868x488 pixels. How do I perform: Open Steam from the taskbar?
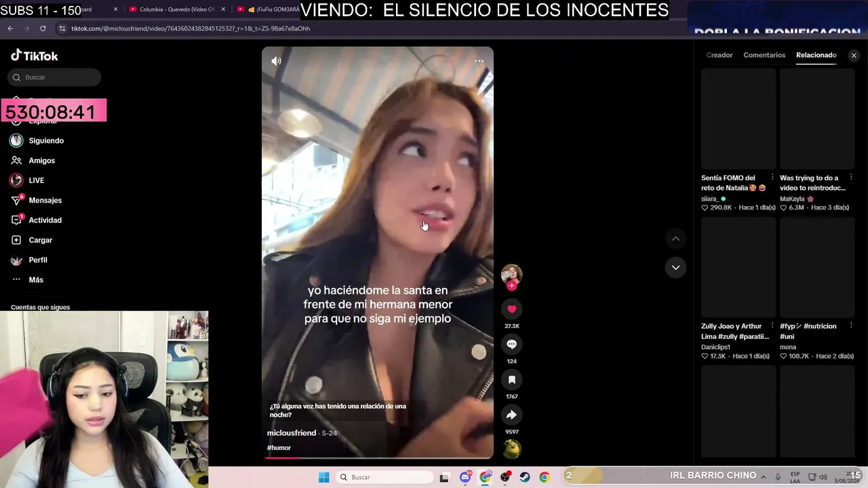pos(525,477)
